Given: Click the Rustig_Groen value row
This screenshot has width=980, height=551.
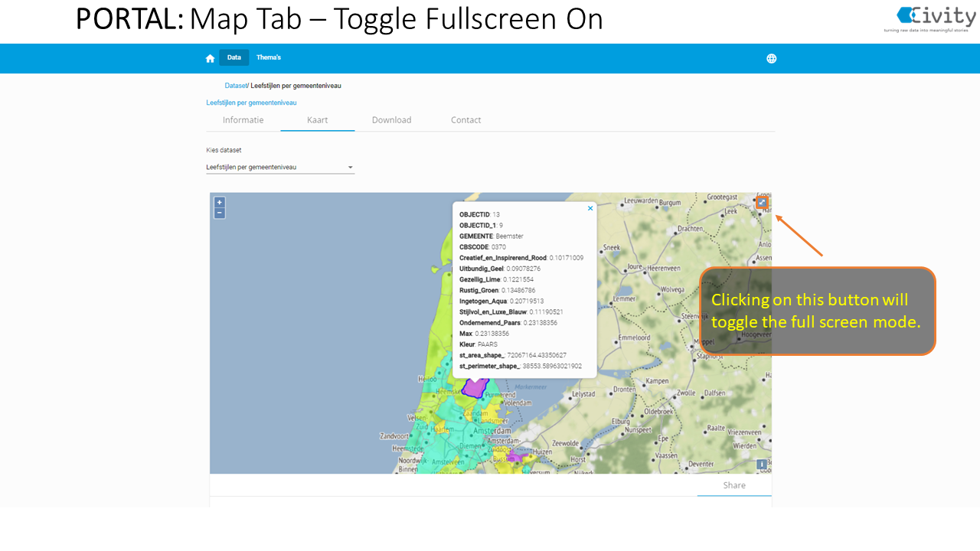Looking at the screenshot, I should pos(498,291).
